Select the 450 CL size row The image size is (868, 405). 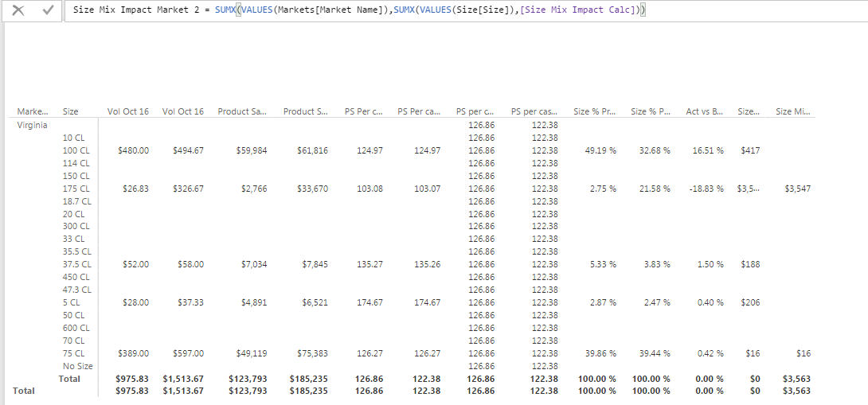click(x=76, y=277)
